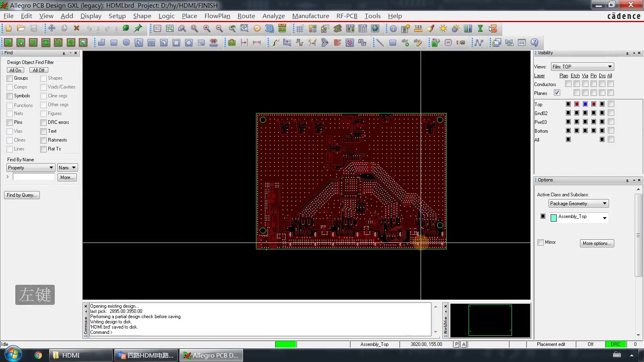This screenshot has height=362, width=644.
Task: Open the Shape menu
Action: [142, 16]
